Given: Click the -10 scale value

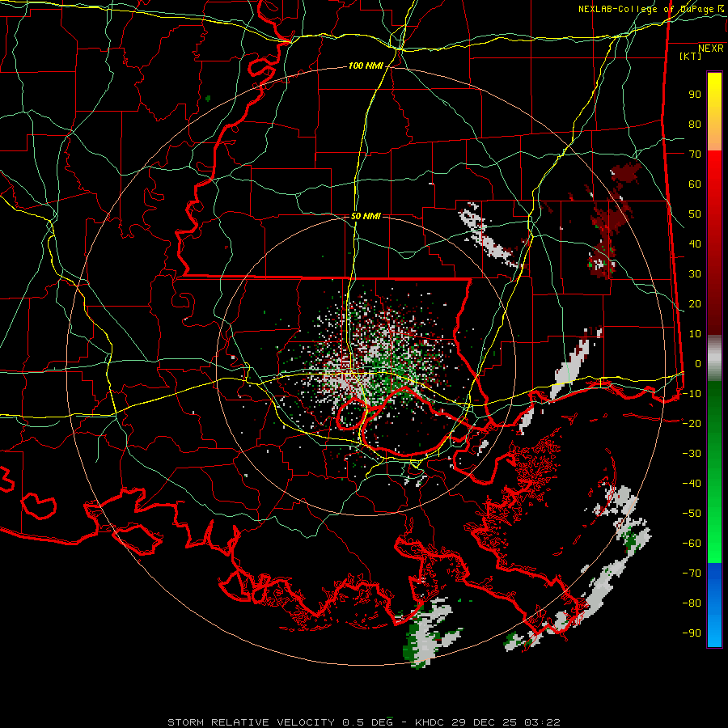Looking at the screenshot, I should coord(692,394).
